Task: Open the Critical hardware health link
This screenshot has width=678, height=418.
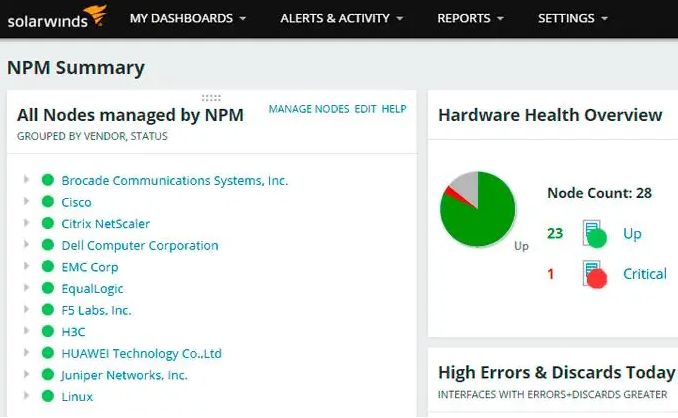Action: coord(645,274)
